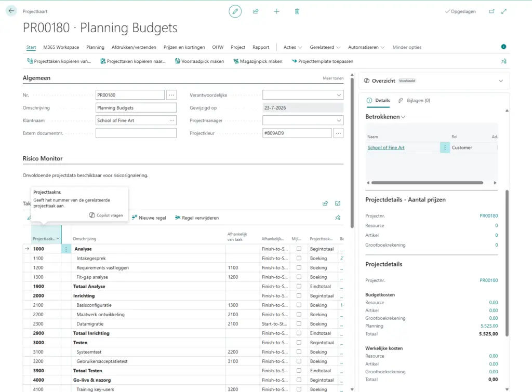The width and height of the screenshot is (532, 392).
Task: Click the pencil edit icon
Action: tap(235, 11)
